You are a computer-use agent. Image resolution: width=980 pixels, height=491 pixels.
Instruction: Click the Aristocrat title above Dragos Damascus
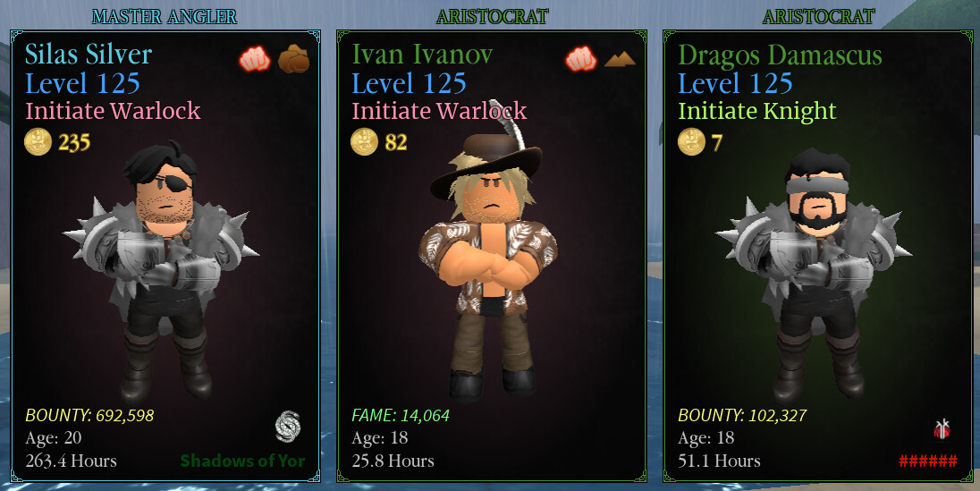click(818, 16)
